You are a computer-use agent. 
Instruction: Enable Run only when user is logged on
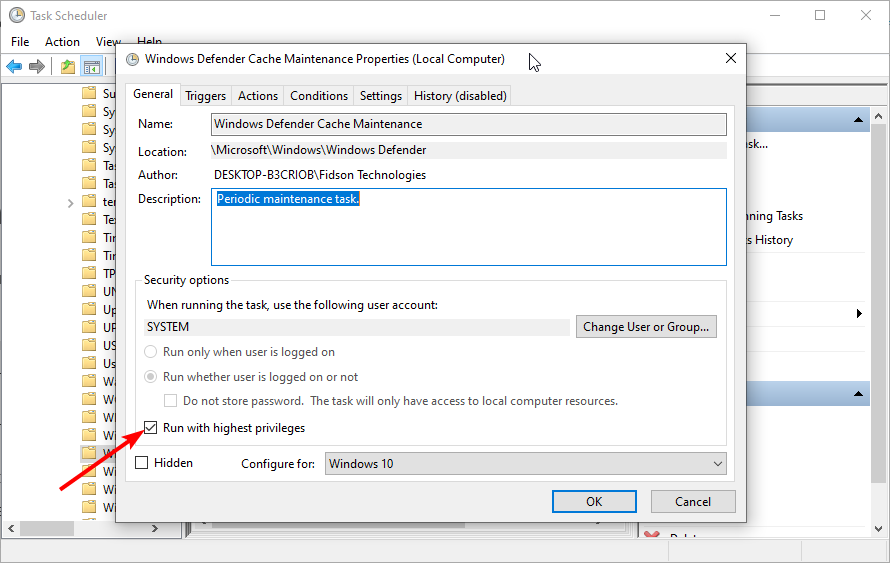tap(150, 352)
